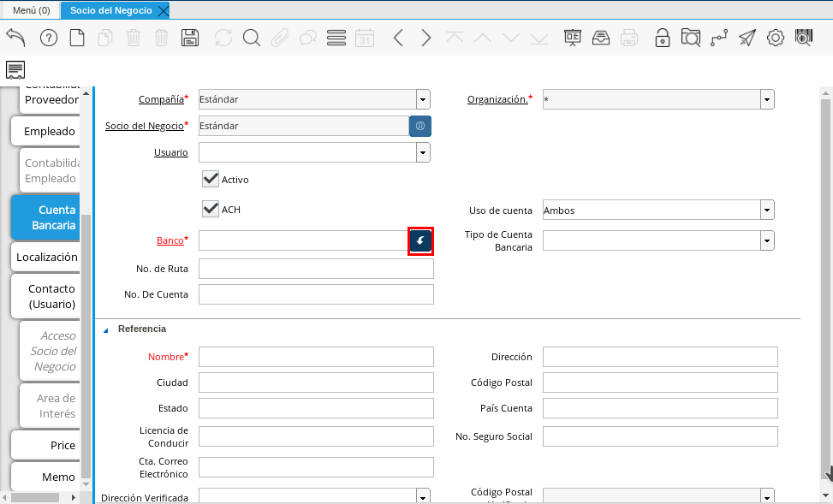Open the Uso de cuenta dropdown

pos(767,210)
